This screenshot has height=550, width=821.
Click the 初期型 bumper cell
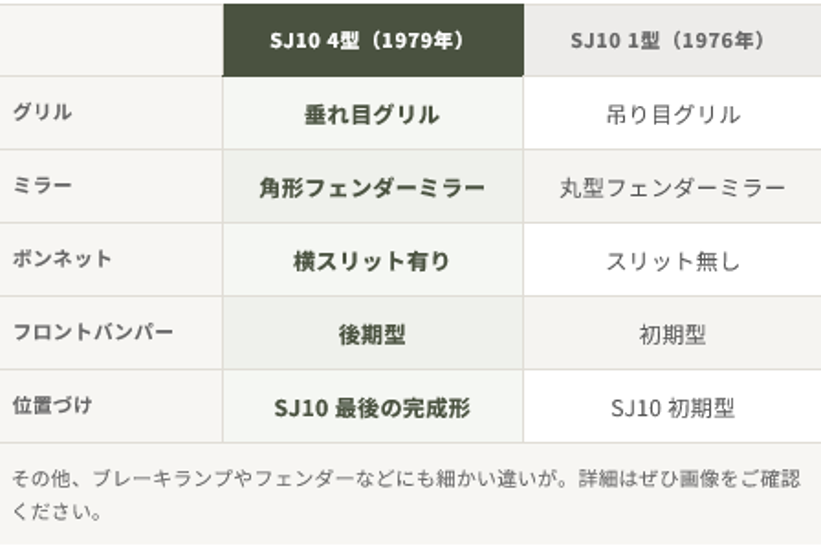672,333
